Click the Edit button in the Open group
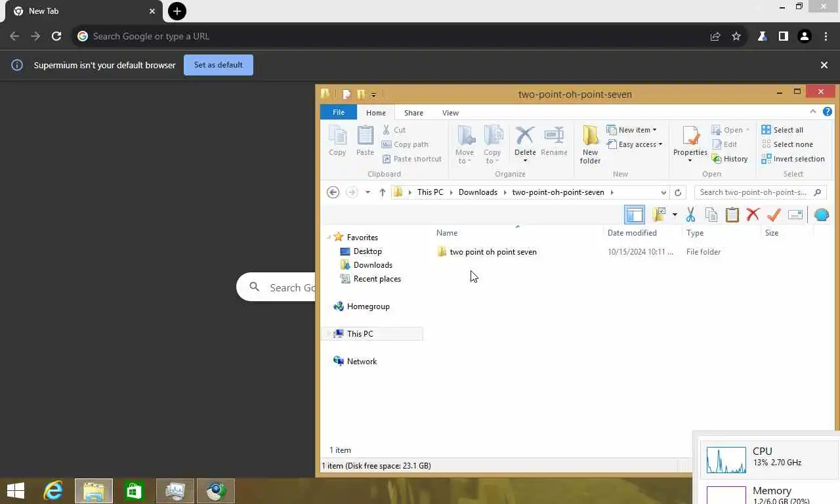This screenshot has width=840, height=504. 724,144
